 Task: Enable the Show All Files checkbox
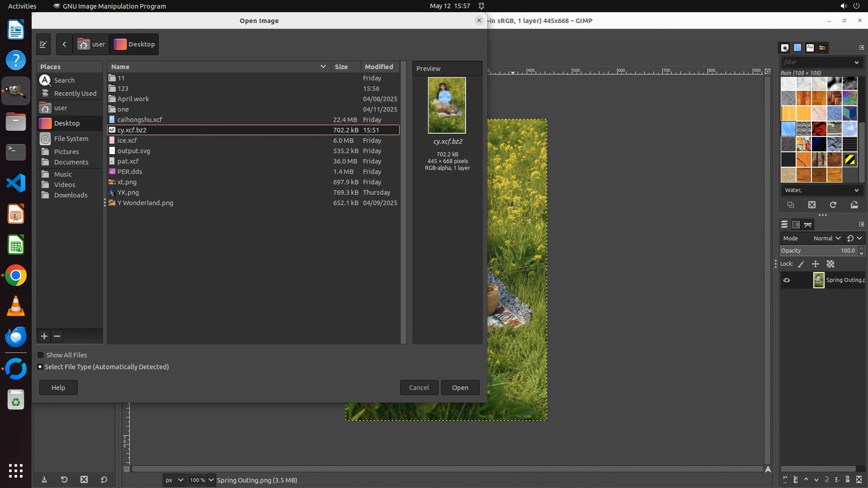[x=41, y=355]
